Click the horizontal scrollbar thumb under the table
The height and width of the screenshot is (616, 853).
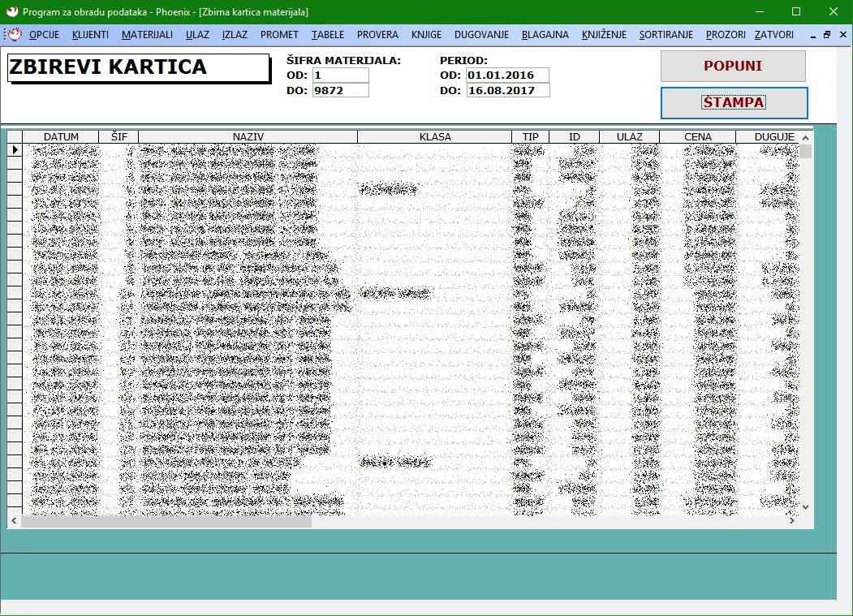(166, 521)
